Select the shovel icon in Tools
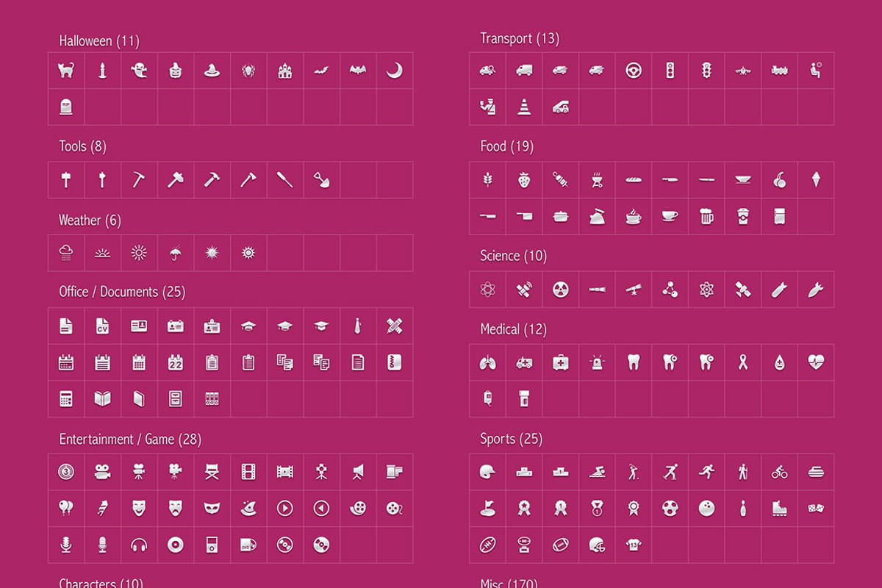This screenshot has height=588, width=882. 321,179
